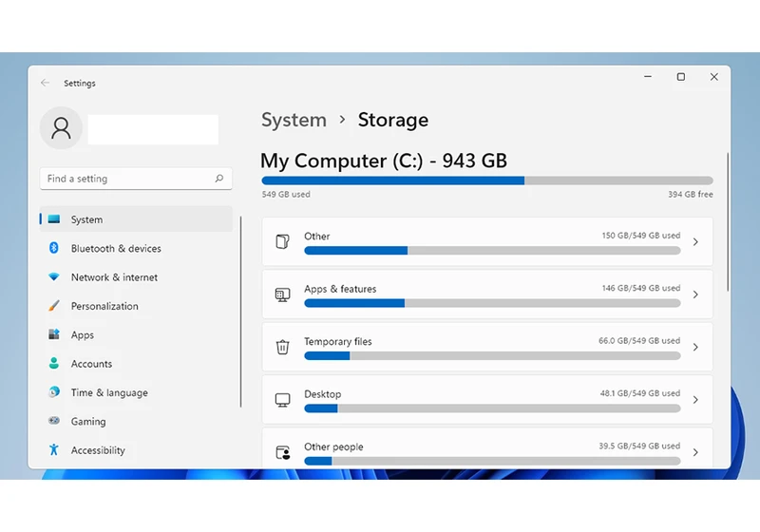Open Bluetooth & devices settings
The height and width of the screenshot is (532, 760).
pyautogui.click(x=136, y=248)
